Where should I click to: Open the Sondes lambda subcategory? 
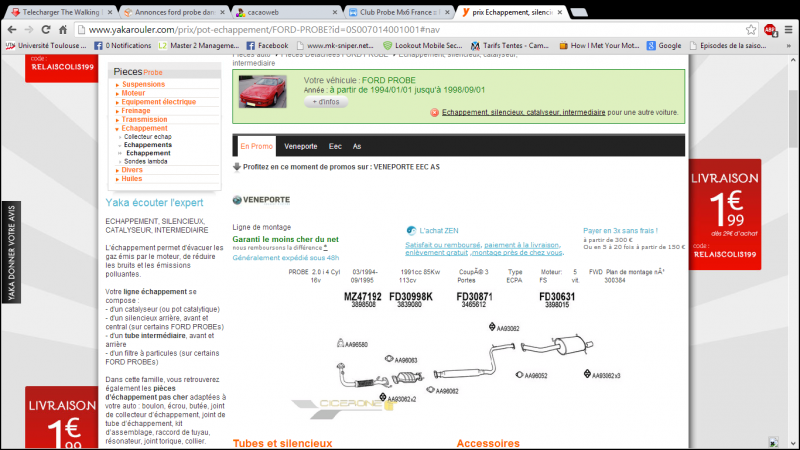click(x=146, y=161)
